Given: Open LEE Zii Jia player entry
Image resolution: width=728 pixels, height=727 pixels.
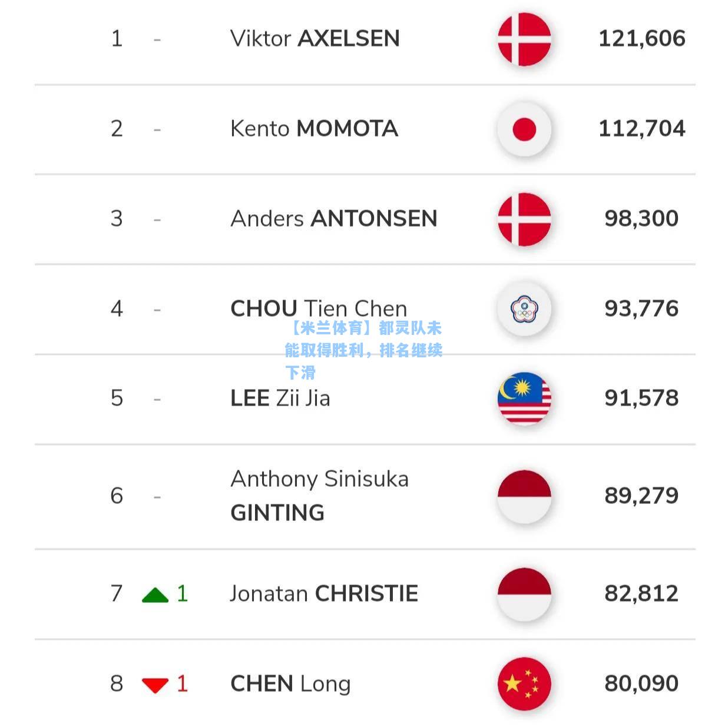Looking at the screenshot, I should coord(280,399).
